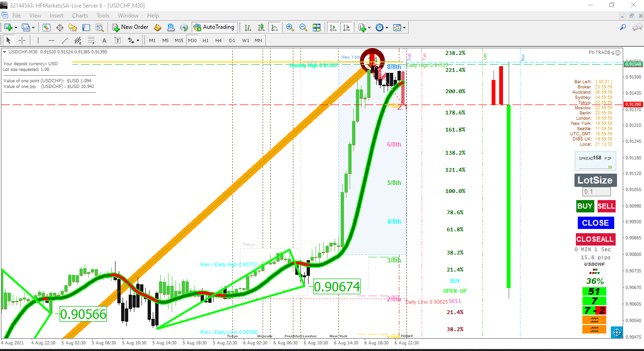This screenshot has width=644, height=351.
Task: Expand the New Chart dropdown arrow
Action: tap(16, 27)
